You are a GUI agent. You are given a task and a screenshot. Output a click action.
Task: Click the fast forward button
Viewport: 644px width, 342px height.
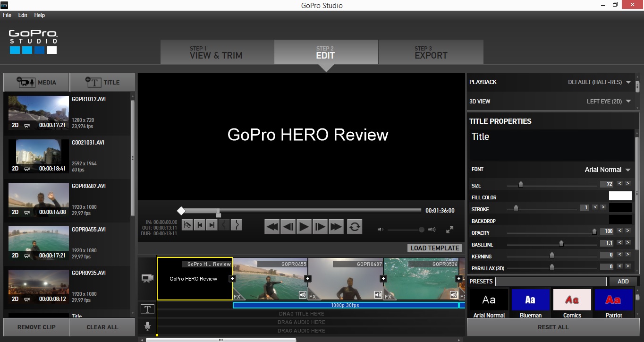coord(336,227)
